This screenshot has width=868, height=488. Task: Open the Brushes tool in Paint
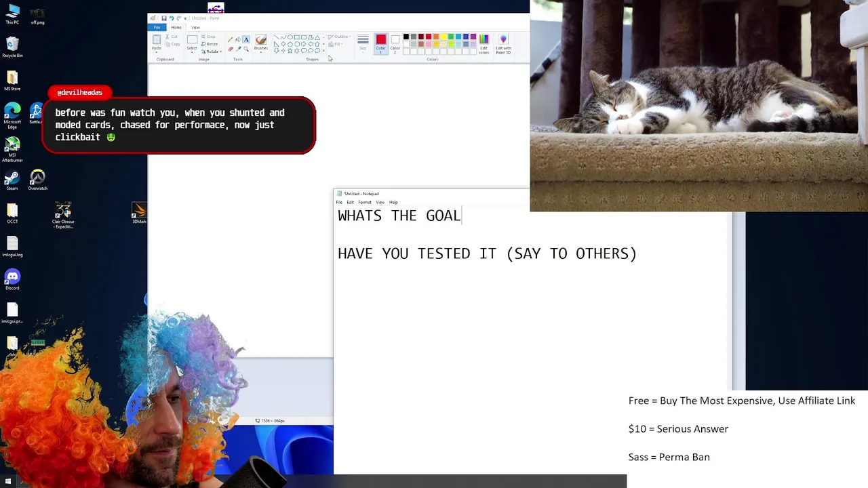click(x=261, y=43)
